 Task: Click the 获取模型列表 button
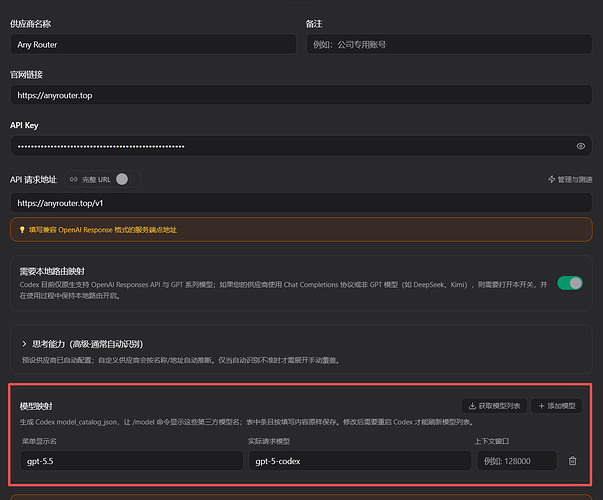pyautogui.click(x=494, y=406)
